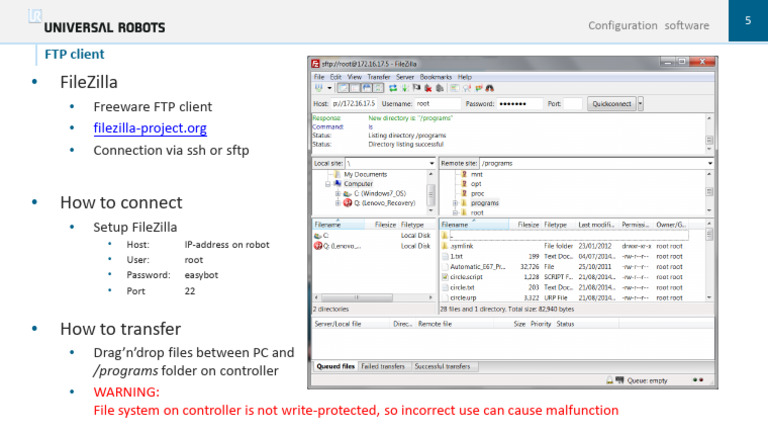The width and height of the screenshot is (768, 433).
Task: Select the mnt folder in remote tree
Action: click(477, 174)
